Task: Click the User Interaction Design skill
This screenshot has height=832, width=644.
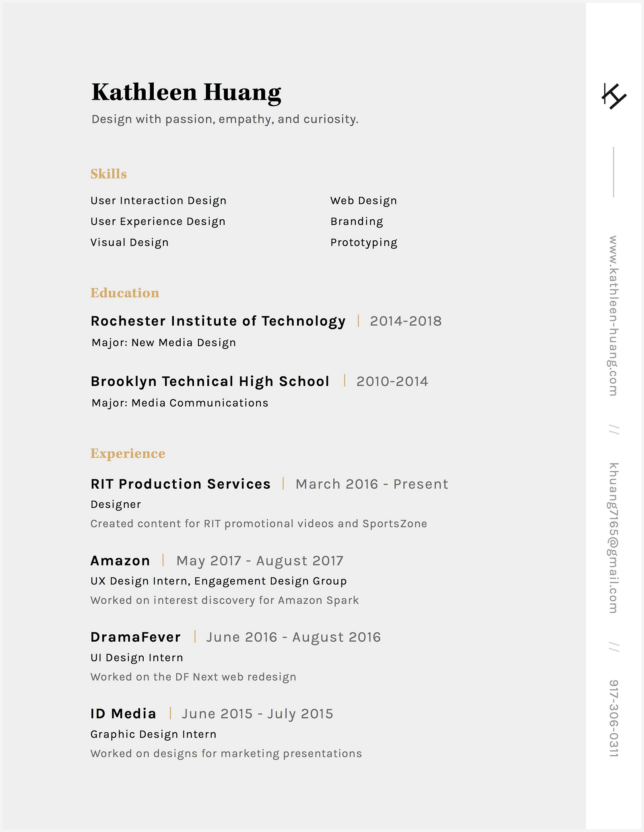Action: [x=158, y=200]
